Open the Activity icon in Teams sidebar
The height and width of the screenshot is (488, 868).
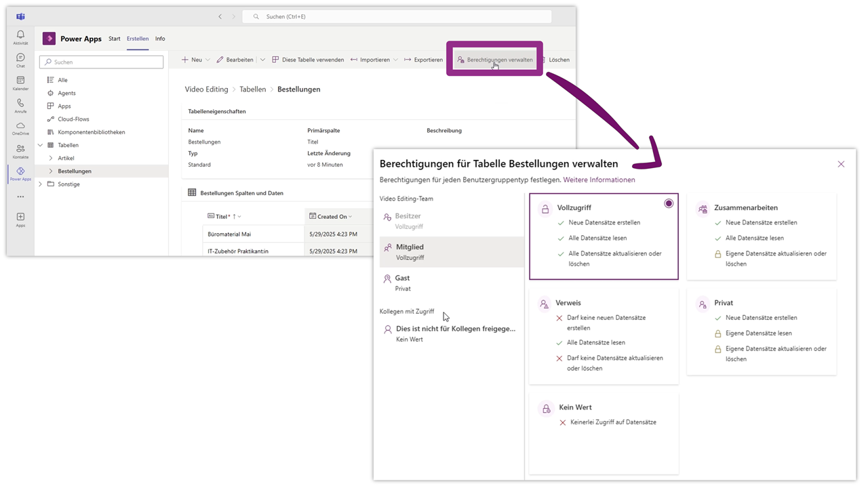click(20, 37)
